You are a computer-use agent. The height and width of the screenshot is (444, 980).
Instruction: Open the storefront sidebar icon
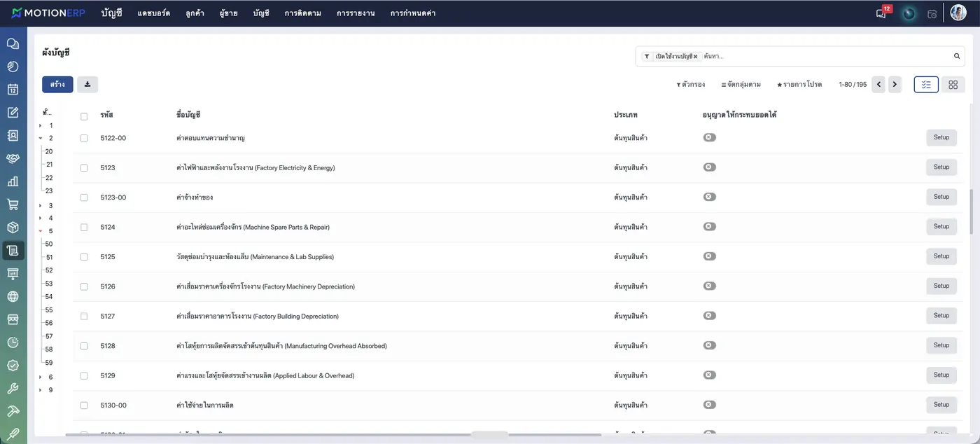pos(13,319)
